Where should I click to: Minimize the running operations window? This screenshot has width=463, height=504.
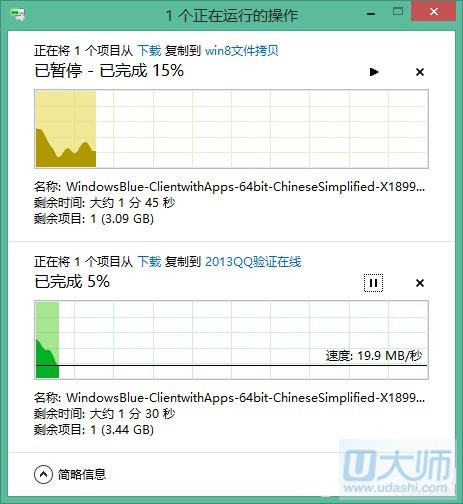[x=371, y=14]
